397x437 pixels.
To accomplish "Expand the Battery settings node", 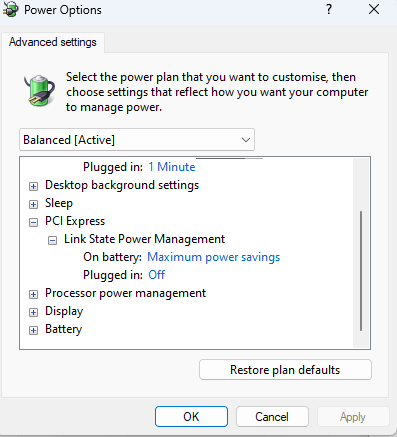I will pyautogui.click(x=33, y=330).
